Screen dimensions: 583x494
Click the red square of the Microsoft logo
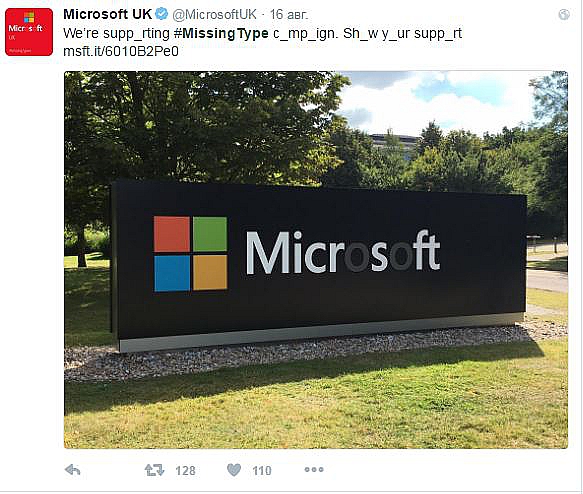point(172,234)
